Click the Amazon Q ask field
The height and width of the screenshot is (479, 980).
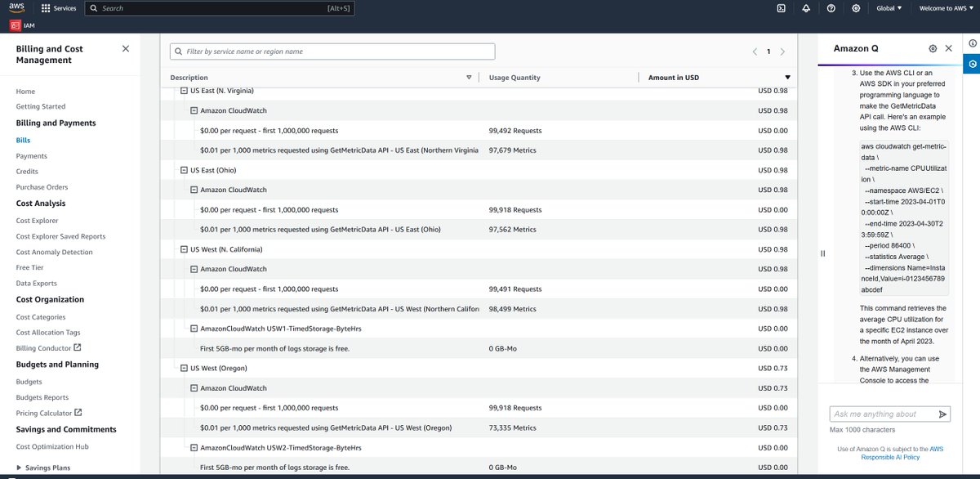point(884,414)
